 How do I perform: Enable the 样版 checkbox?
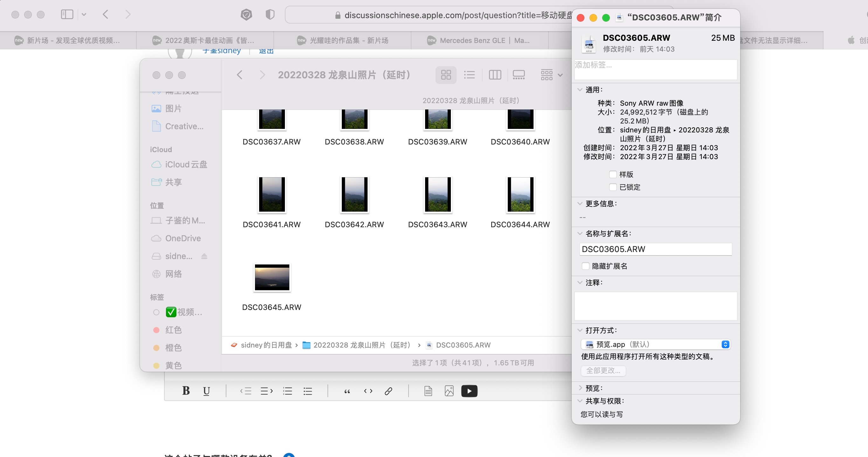(613, 174)
